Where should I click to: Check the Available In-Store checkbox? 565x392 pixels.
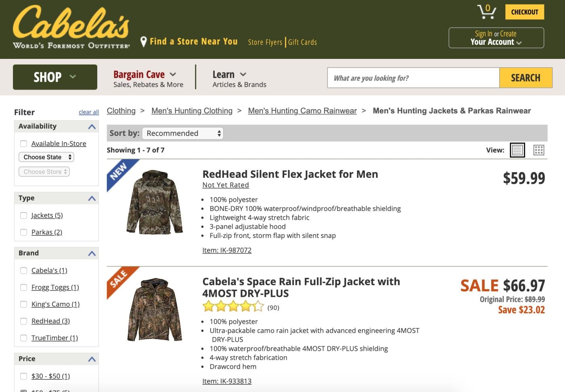tap(24, 144)
